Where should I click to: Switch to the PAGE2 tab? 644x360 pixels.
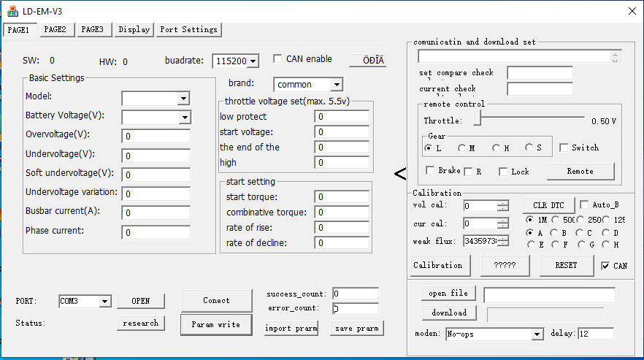[55, 29]
